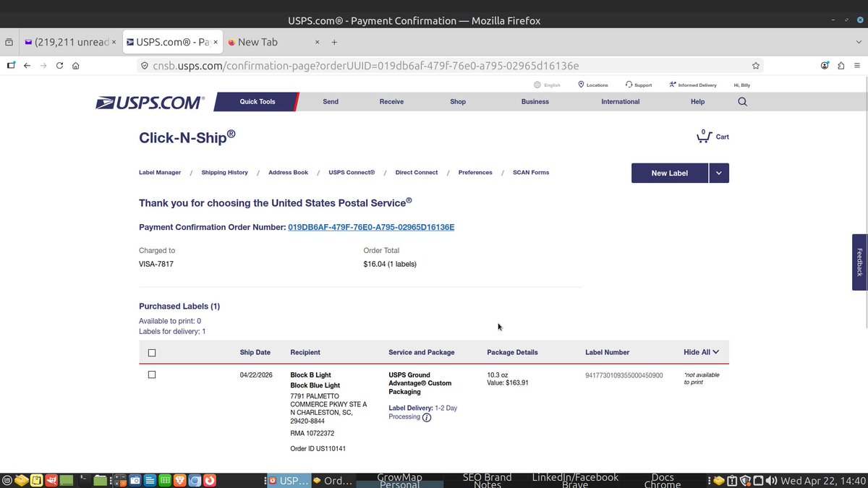The image size is (868, 488).
Task: Open the English language selector
Action: click(548, 85)
